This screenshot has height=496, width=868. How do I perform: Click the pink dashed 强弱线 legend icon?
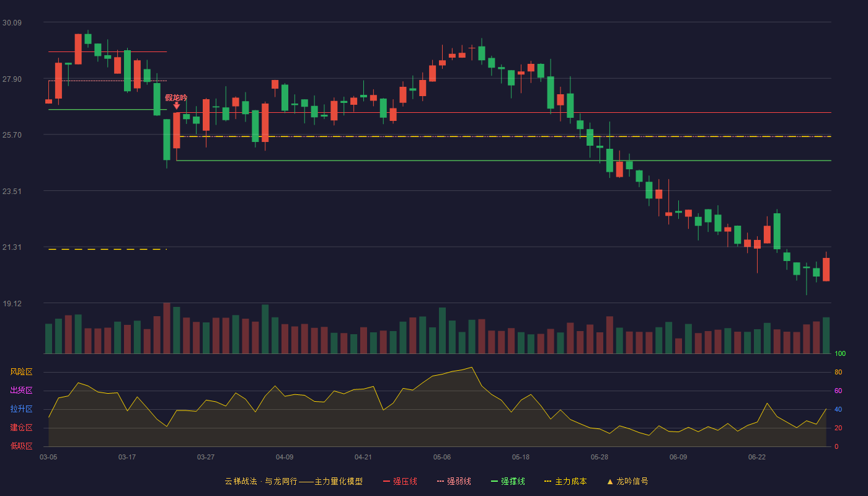pos(441,481)
